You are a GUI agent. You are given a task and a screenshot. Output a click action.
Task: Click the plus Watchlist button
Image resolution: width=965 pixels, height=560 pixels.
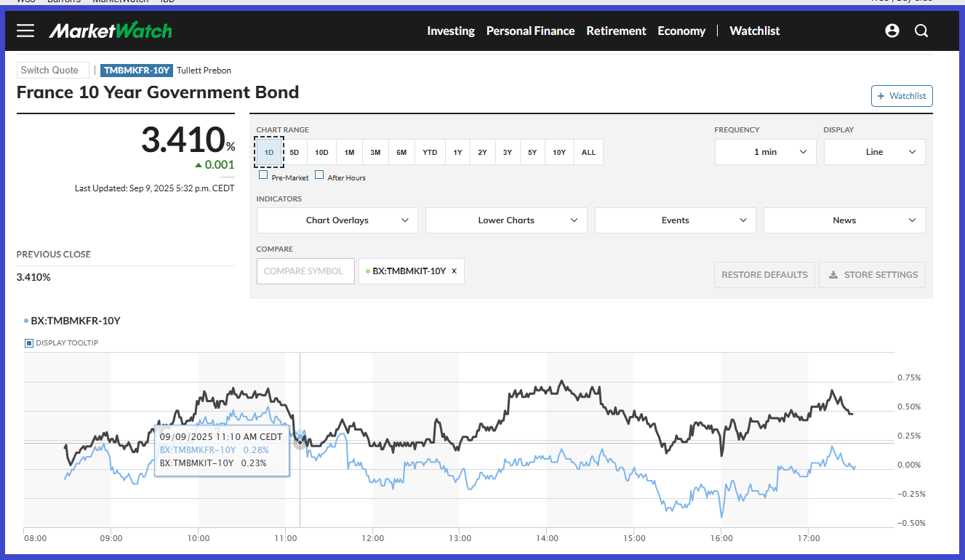pos(902,96)
